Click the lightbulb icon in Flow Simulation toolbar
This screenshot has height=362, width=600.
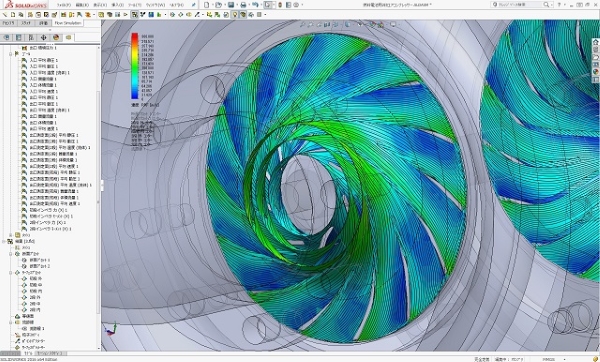pos(235,15)
